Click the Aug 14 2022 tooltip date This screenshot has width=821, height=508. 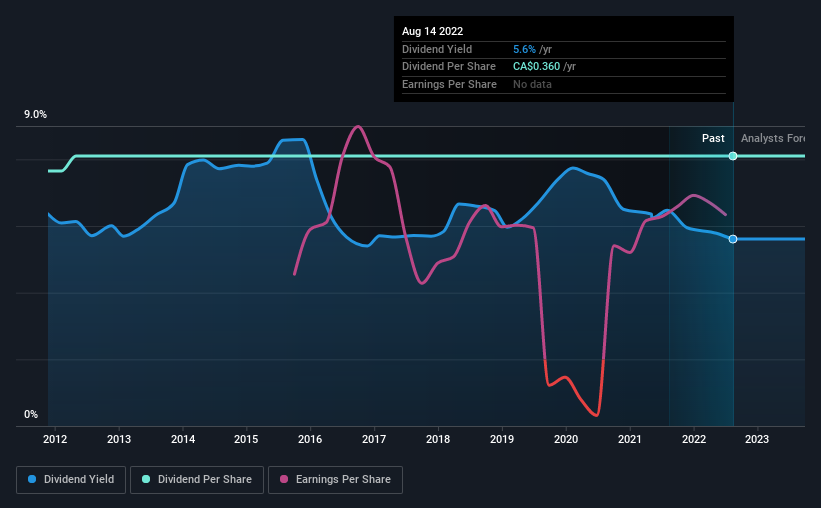[x=432, y=31]
